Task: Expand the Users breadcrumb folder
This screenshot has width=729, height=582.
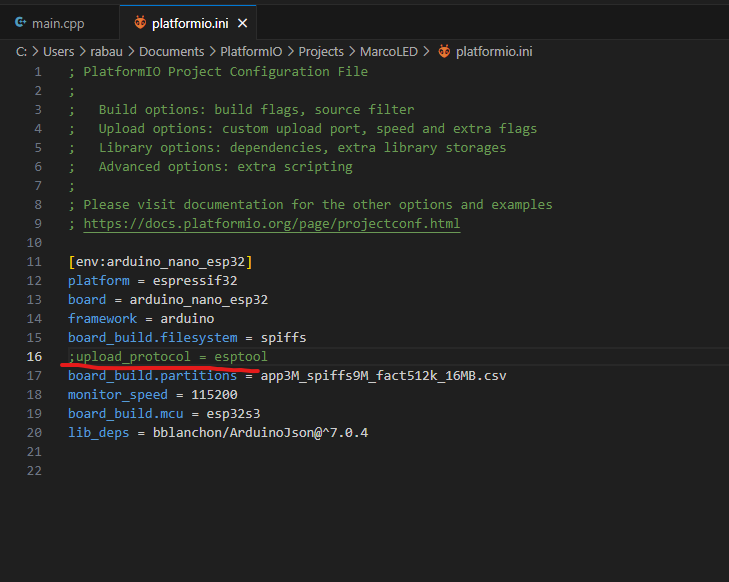Action: [x=58, y=51]
